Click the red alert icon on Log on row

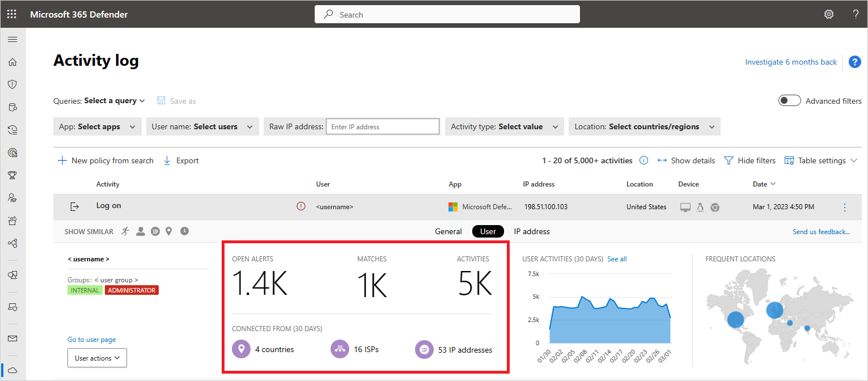point(301,206)
